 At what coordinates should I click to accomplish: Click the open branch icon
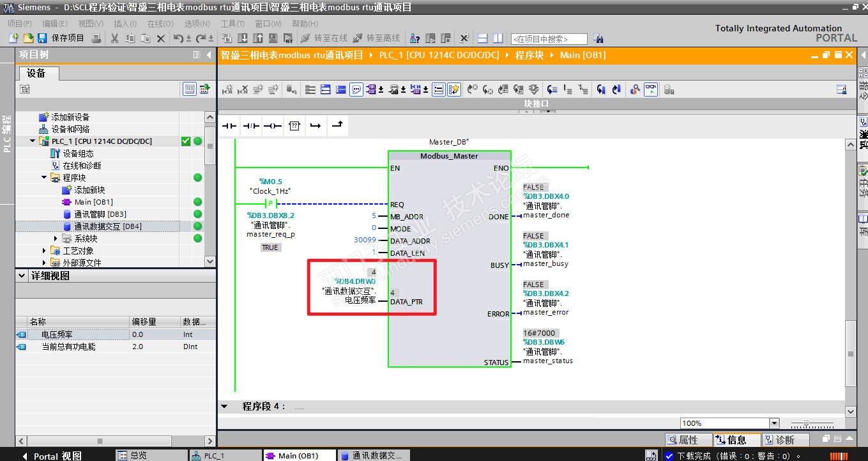coord(315,126)
